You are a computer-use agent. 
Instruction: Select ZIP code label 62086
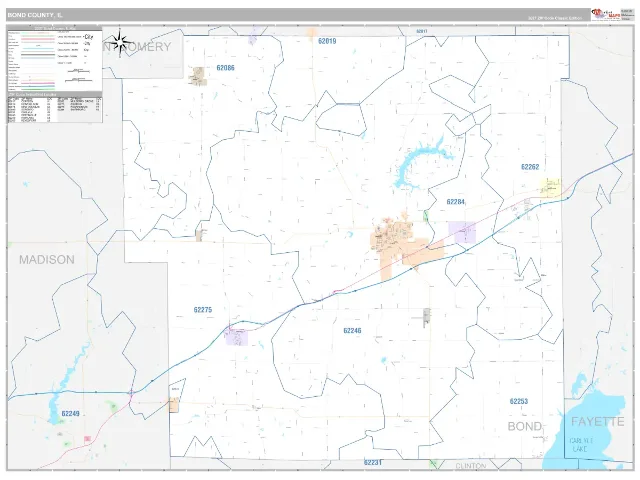(x=225, y=68)
